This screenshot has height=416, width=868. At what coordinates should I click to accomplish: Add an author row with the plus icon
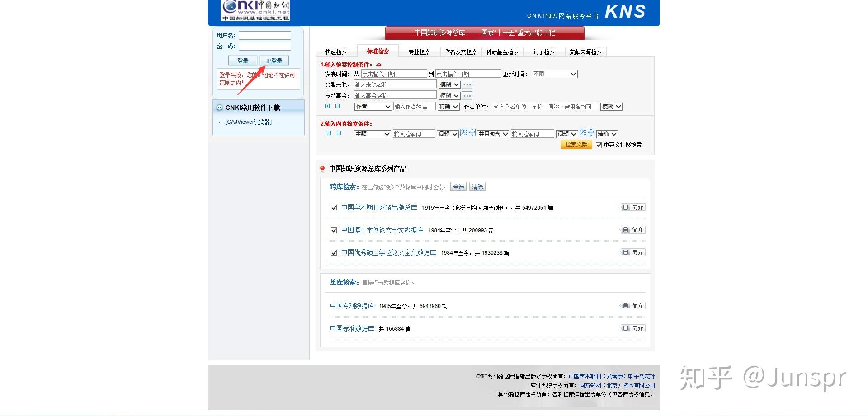(x=328, y=106)
